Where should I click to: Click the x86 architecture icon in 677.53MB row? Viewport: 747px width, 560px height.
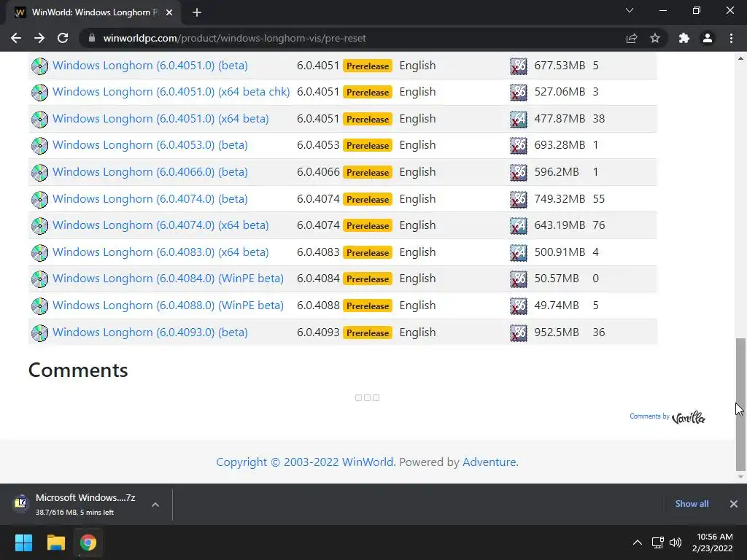click(519, 66)
